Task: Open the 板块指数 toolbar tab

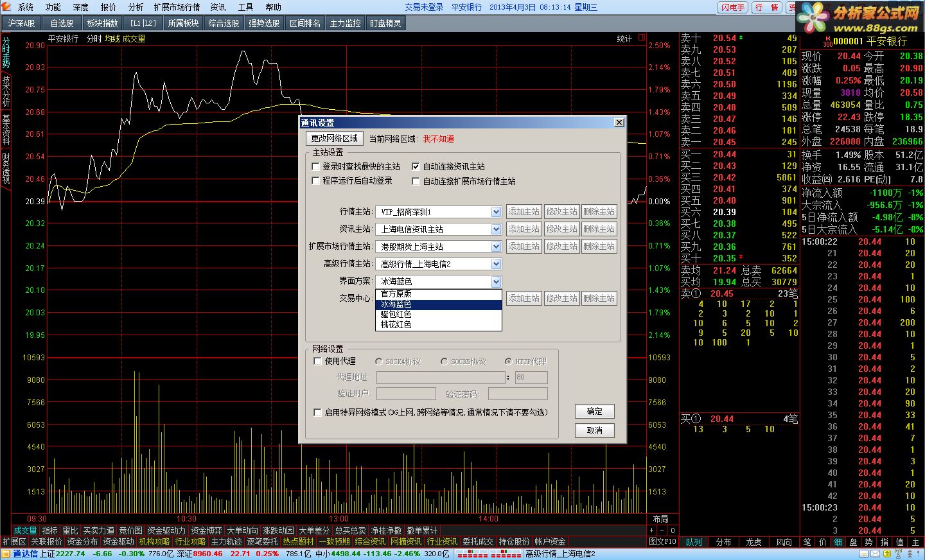Action: click(x=103, y=23)
